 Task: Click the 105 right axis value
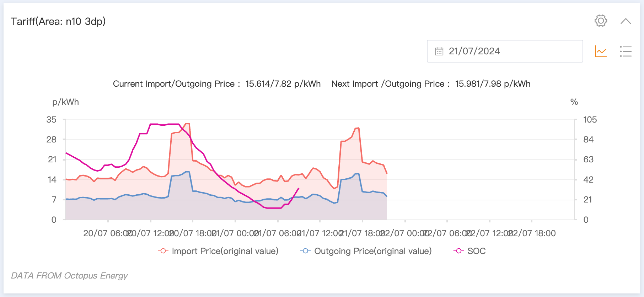point(590,120)
